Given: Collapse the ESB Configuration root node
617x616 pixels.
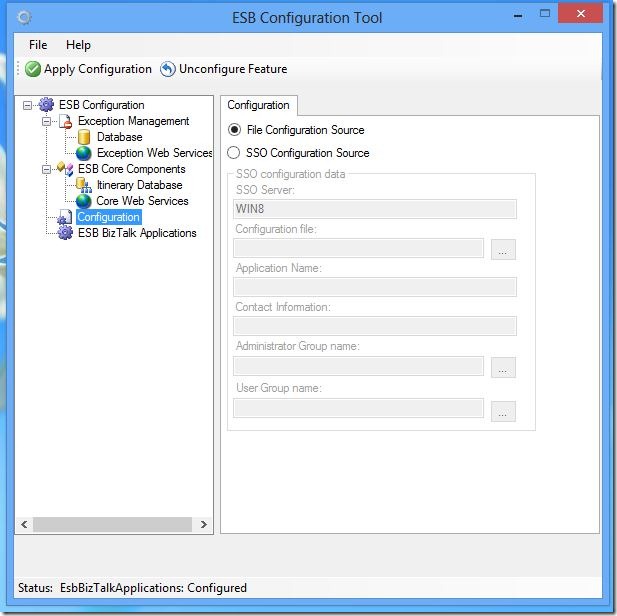Looking at the screenshot, I should click(x=27, y=105).
